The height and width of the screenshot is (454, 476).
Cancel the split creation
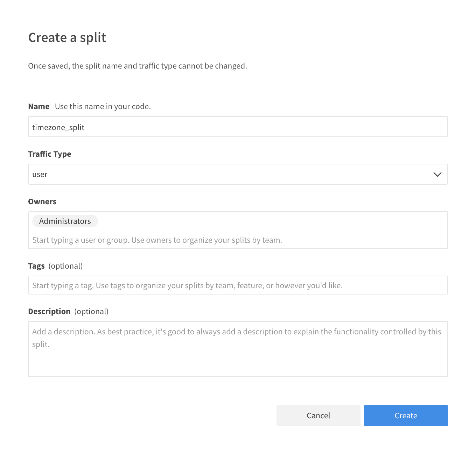point(318,416)
